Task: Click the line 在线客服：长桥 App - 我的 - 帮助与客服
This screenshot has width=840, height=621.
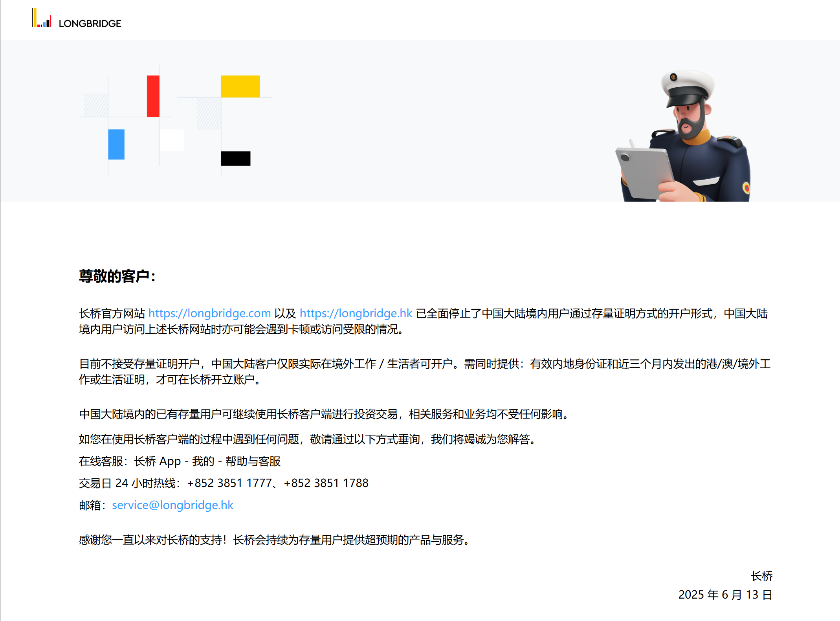Action: 180,461
